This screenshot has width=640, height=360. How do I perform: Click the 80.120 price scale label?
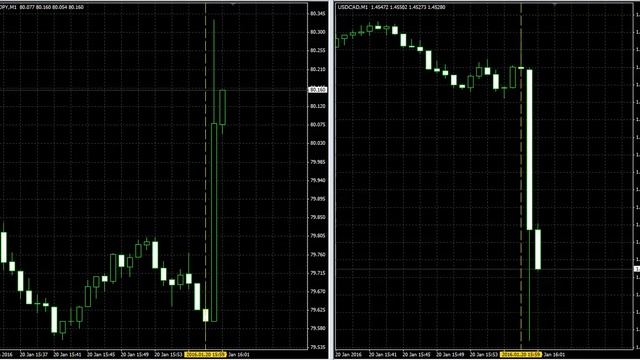coord(318,106)
